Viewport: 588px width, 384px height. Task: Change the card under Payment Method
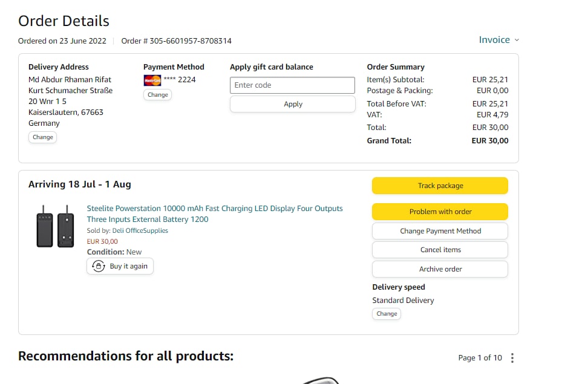click(158, 95)
